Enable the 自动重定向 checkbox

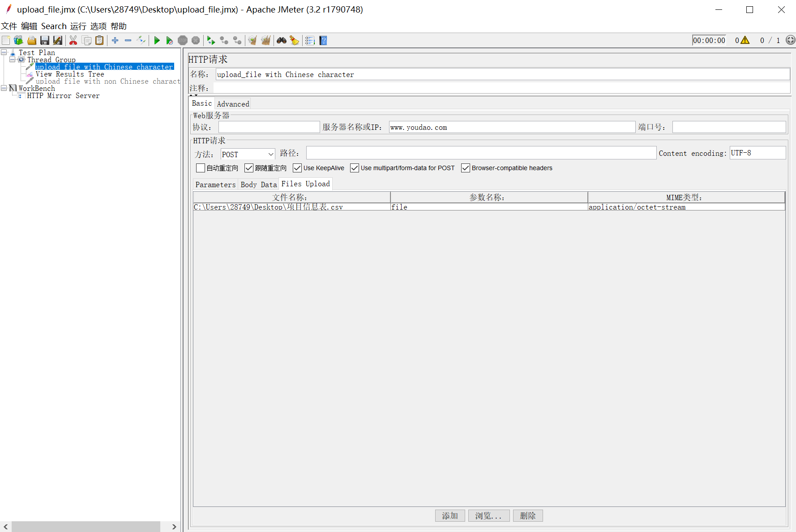coord(201,168)
